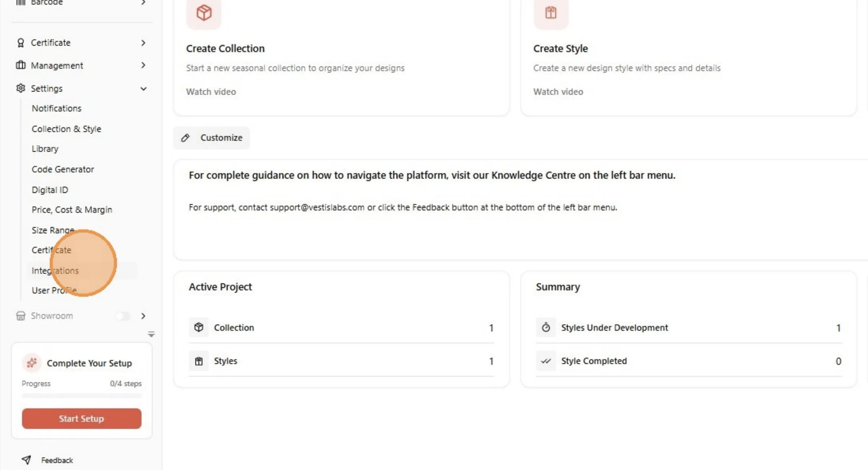Toggle the Showroom switch
The height and width of the screenshot is (470, 868).
tap(123, 316)
